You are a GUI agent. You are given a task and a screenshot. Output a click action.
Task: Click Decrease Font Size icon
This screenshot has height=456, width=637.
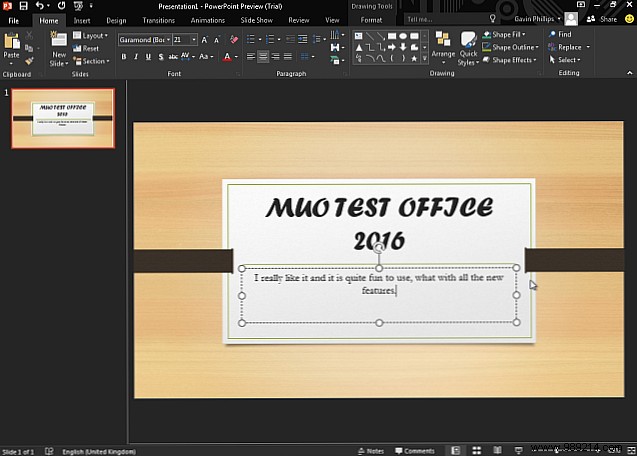217,40
